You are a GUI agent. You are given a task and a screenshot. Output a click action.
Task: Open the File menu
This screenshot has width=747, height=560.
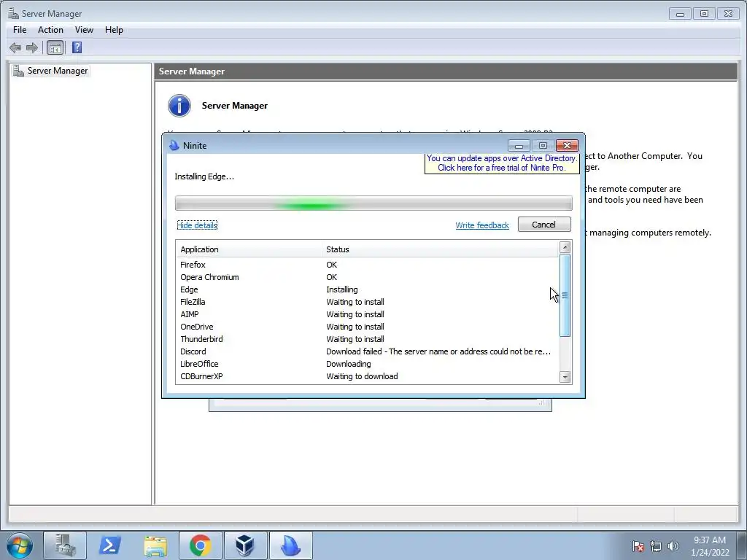coord(20,29)
